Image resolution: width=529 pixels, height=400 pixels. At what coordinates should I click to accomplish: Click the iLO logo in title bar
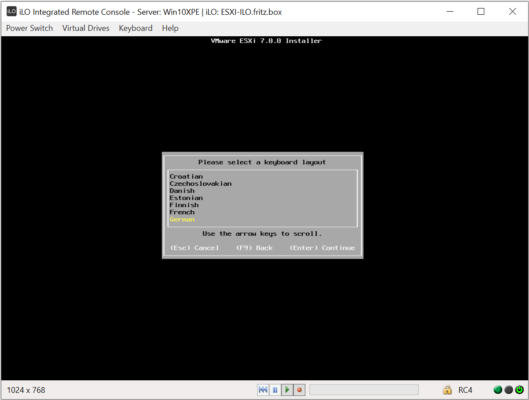(11, 11)
